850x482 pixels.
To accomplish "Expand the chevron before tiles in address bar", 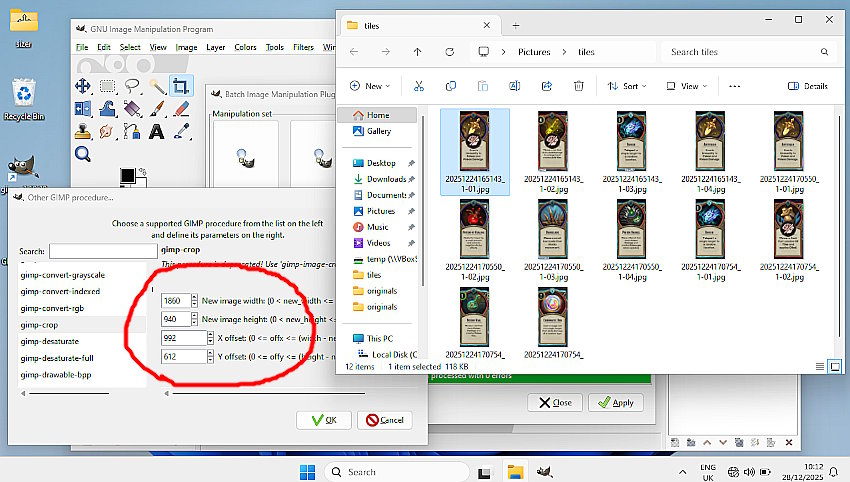I will [x=564, y=52].
